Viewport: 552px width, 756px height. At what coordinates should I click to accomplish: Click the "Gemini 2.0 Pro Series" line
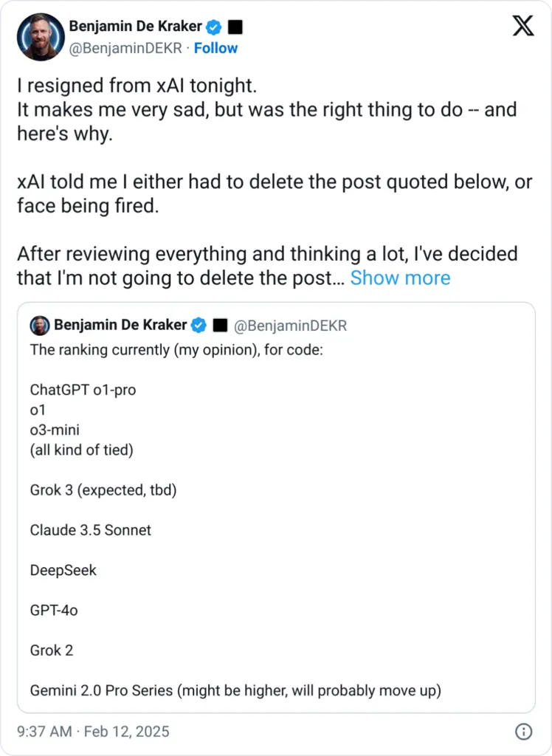coord(235,691)
